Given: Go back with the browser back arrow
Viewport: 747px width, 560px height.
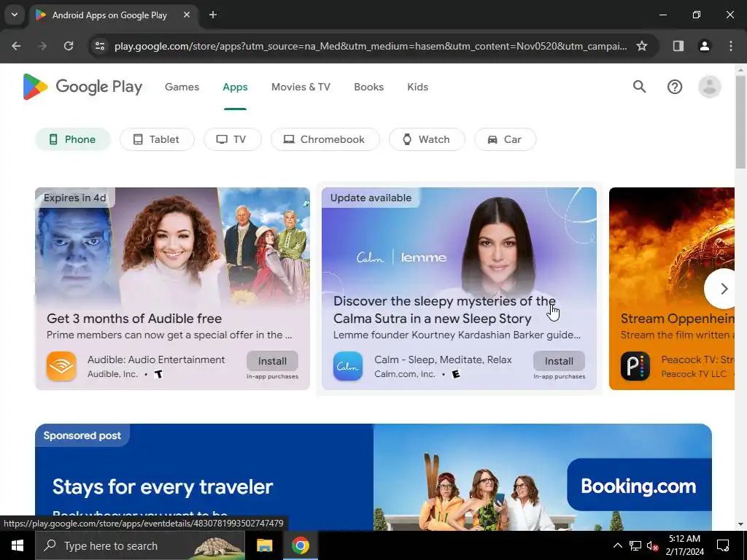Looking at the screenshot, I should click(16, 46).
